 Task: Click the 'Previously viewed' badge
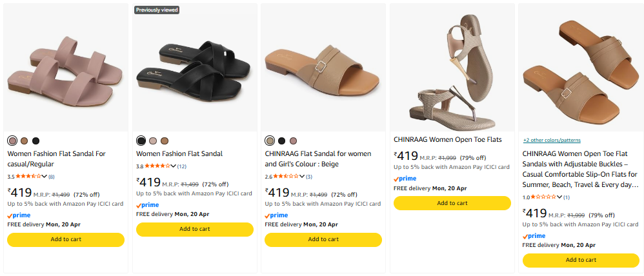(157, 10)
